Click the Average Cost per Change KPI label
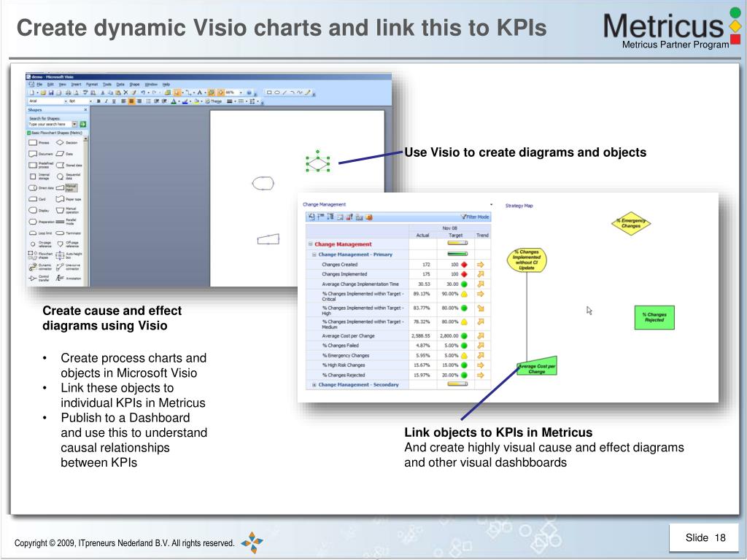 coord(348,335)
